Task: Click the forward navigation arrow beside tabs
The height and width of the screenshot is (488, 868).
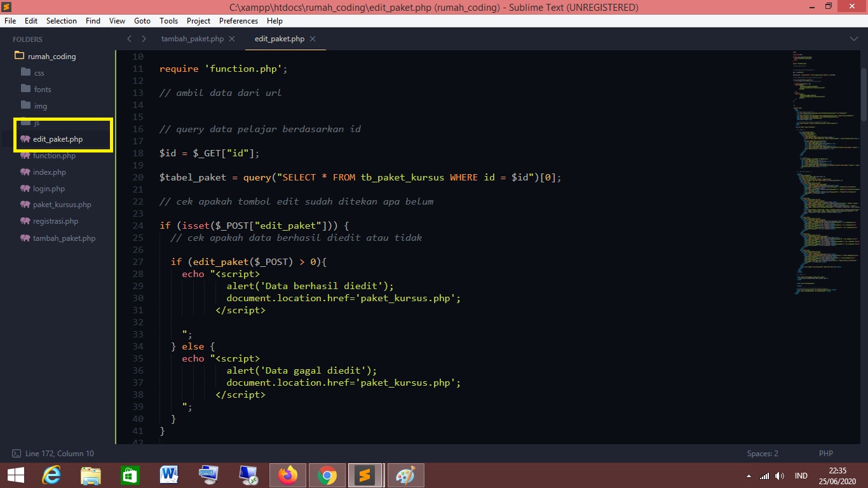Action: click(144, 39)
